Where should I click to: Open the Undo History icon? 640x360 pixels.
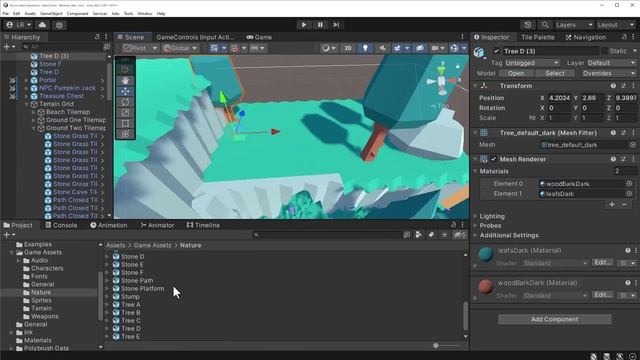(528, 25)
